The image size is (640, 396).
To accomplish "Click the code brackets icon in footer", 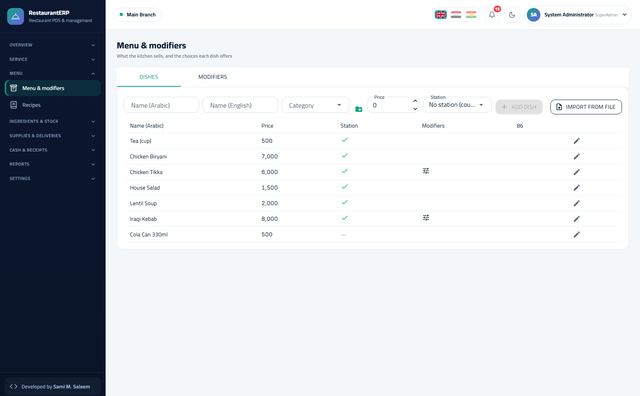I will point(13,386).
